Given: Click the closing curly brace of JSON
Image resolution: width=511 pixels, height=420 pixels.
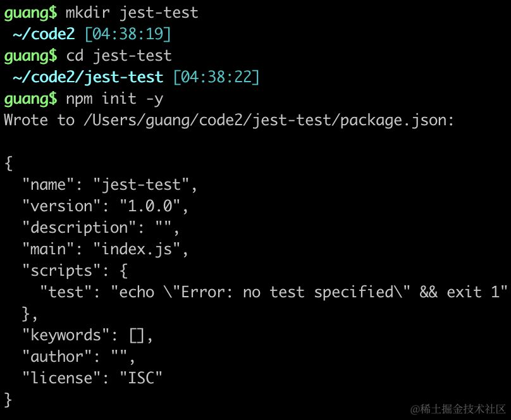Looking at the screenshot, I should pos(8,400).
